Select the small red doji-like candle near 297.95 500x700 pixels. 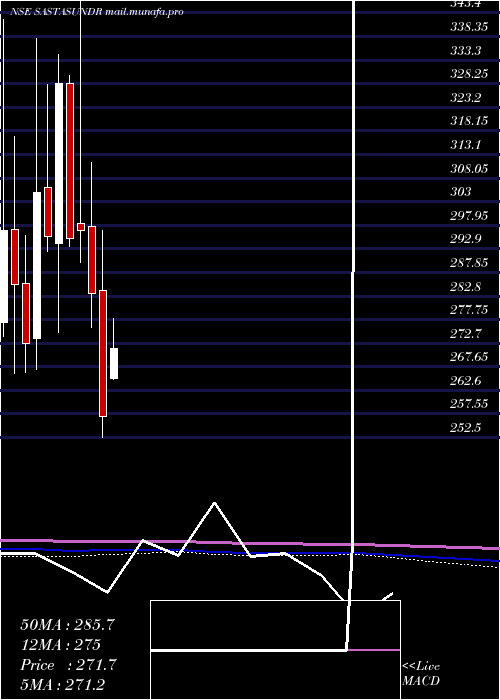click(x=81, y=227)
